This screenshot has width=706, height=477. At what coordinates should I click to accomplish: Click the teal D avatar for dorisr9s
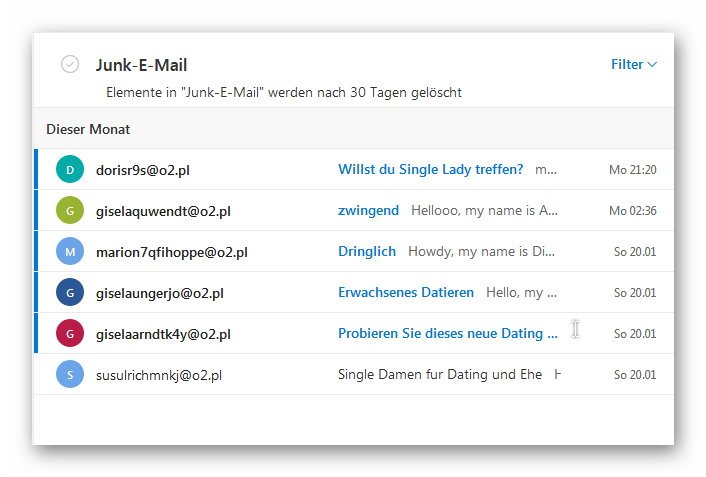(70, 169)
